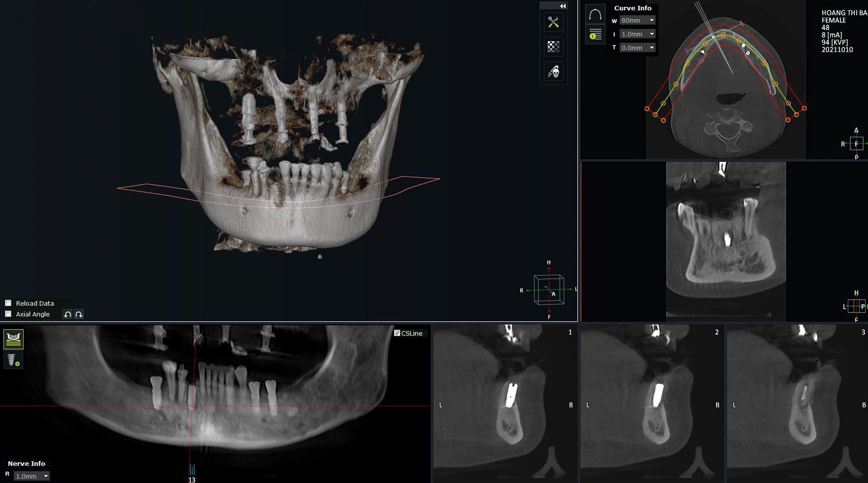Collapse the 3D tools panel with double arrows

[x=563, y=6]
